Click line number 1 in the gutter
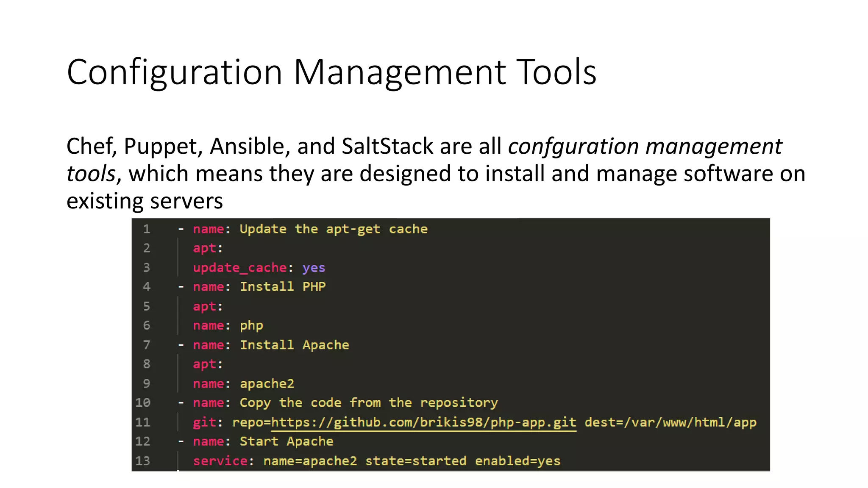Image resolution: width=868 pixels, height=488 pixels. [x=147, y=229]
